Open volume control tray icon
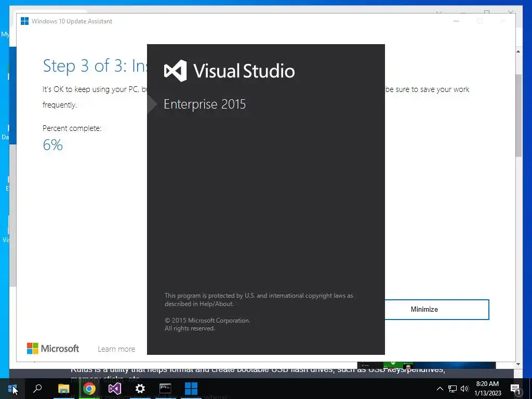The image size is (532, 399). coord(464,389)
